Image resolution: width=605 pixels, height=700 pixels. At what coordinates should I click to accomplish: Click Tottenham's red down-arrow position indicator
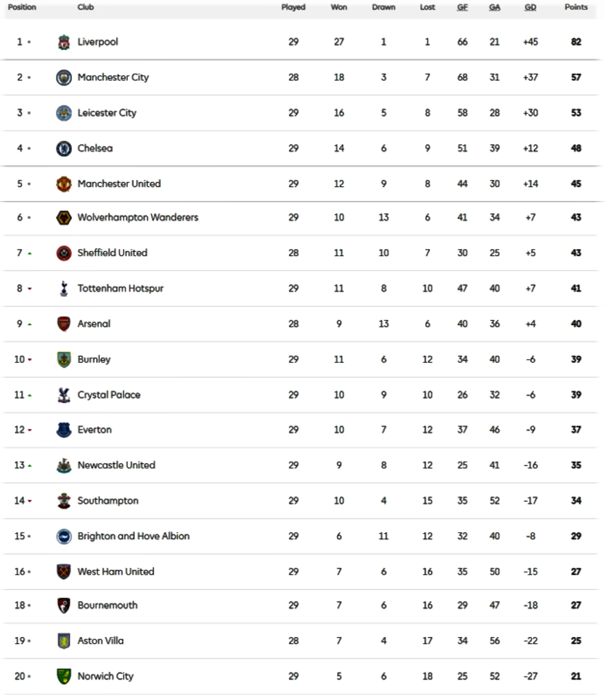(x=29, y=289)
